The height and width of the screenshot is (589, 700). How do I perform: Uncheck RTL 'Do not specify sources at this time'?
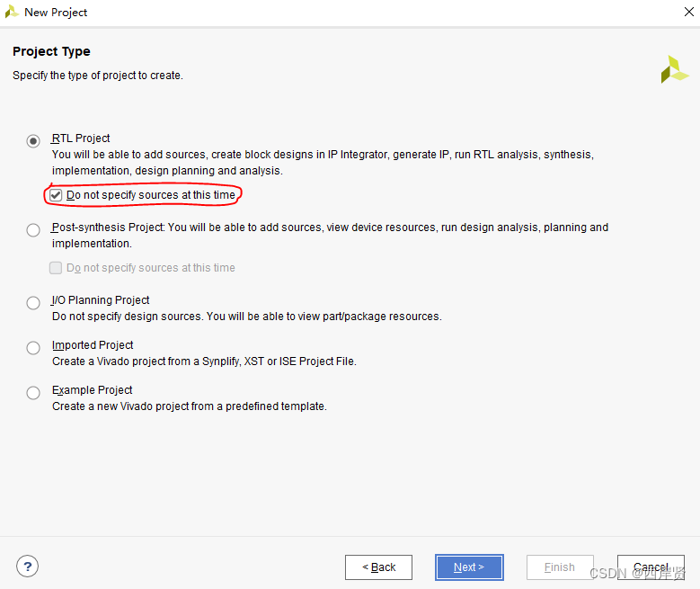[56, 195]
